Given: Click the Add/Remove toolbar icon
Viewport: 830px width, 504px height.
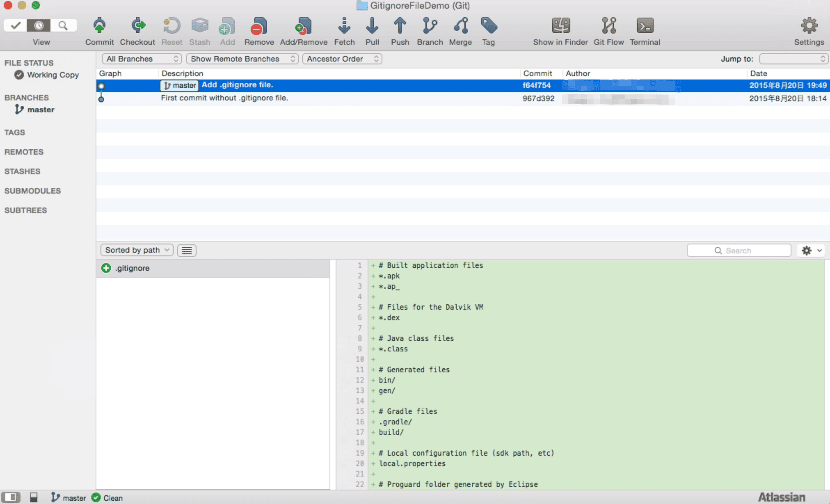Looking at the screenshot, I should [x=303, y=26].
